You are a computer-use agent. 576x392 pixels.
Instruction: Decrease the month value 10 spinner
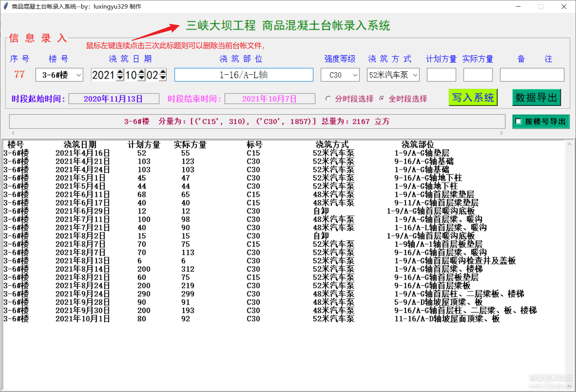click(142, 78)
